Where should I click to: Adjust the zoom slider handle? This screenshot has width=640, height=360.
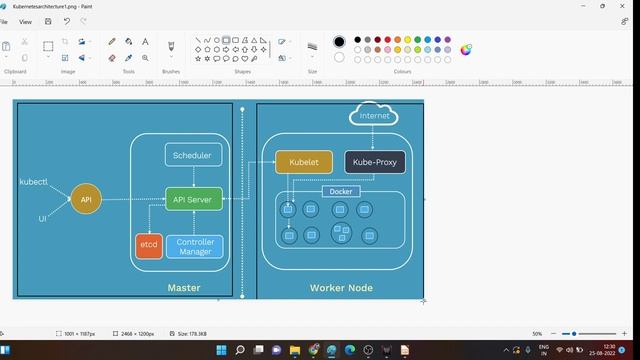coord(574,333)
